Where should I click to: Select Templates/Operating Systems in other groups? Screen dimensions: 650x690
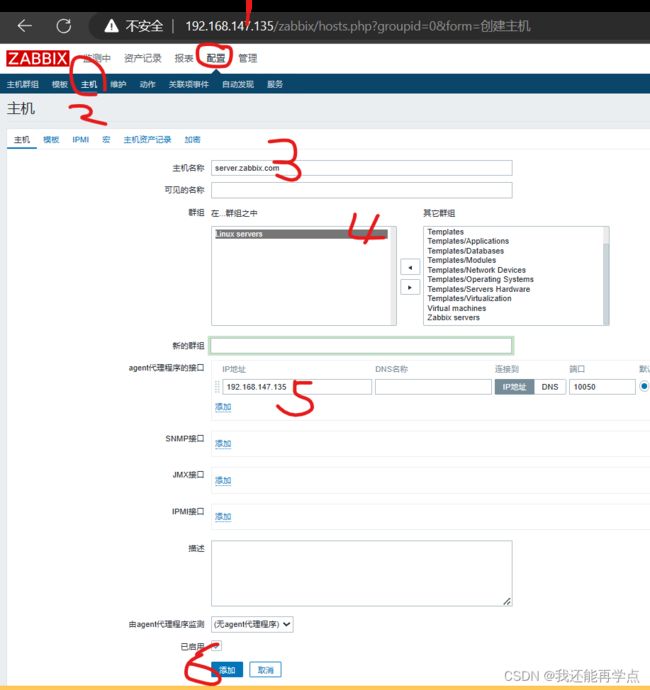[x=481, y=279]
